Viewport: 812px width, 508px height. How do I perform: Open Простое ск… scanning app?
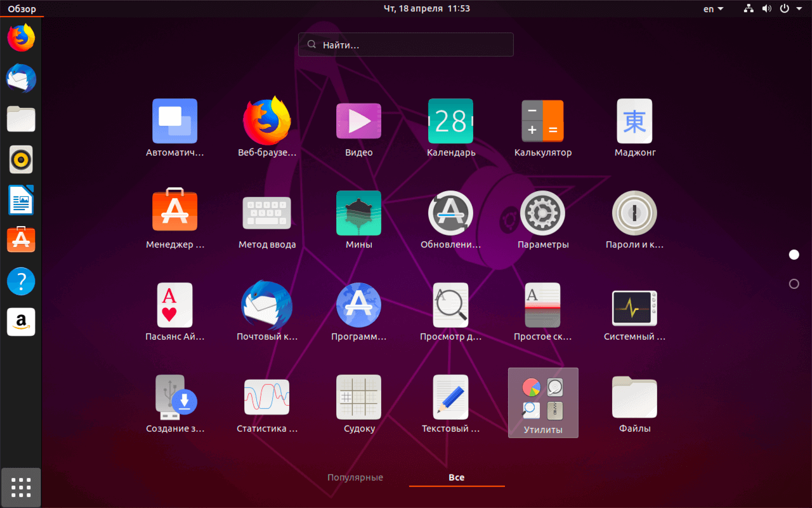[x=542, y=312]
